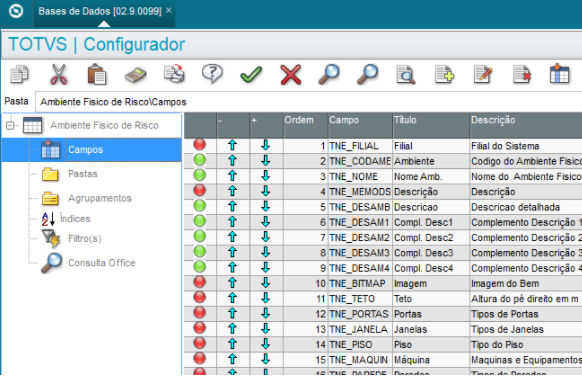This screenshot has width=582, height=381.
Task: Click the red status dot for TNE_MAQUIN
Action: tap(200, 358)
